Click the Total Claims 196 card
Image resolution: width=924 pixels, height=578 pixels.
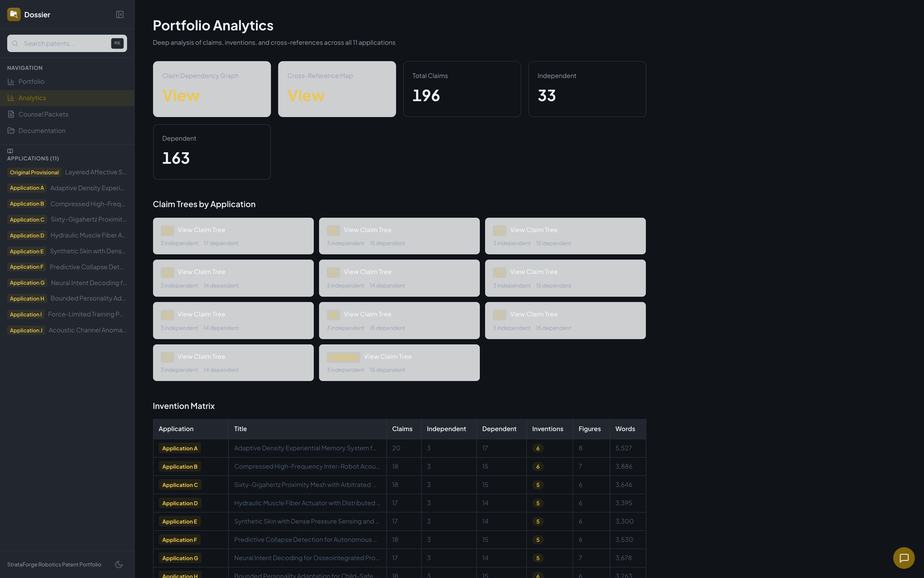pyautogui.click(x=462, y=89)
